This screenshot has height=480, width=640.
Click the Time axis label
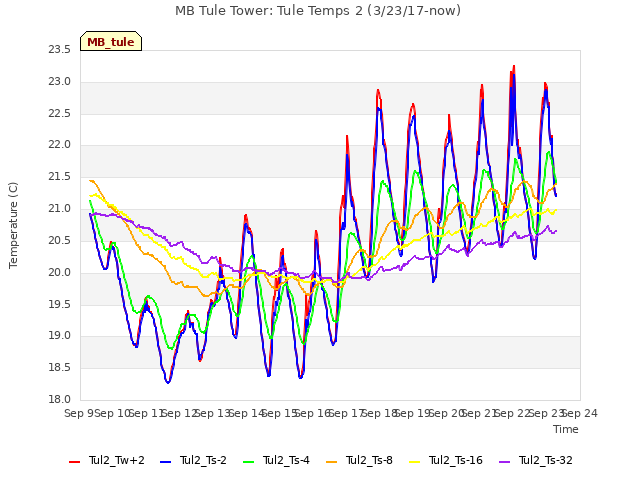pos(566,429)
